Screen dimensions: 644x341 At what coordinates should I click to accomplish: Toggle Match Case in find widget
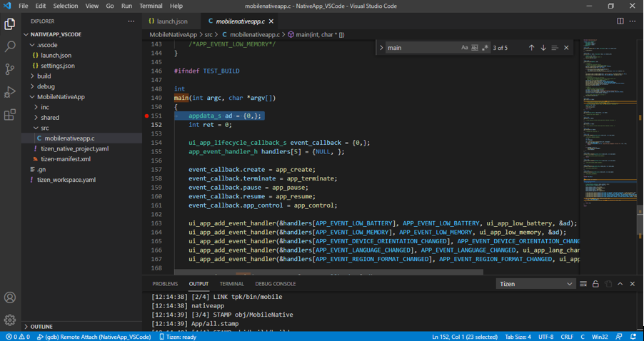[x=465, y=48]
